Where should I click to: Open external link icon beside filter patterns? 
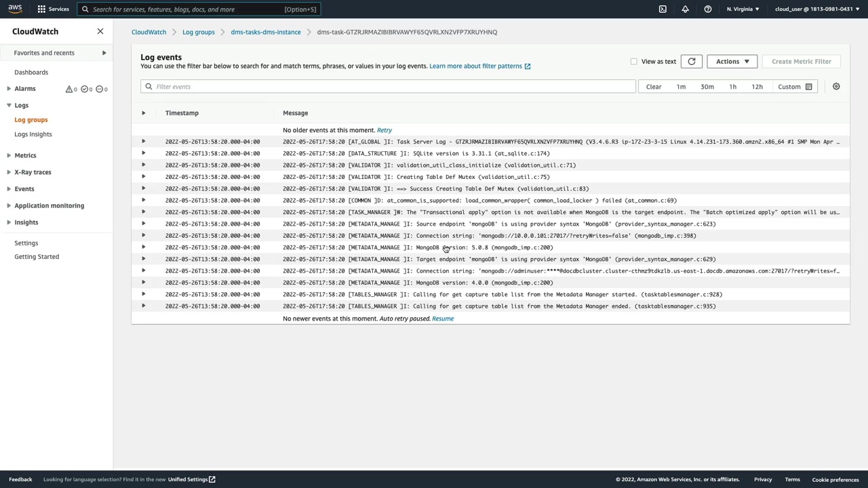click(x=527, y=66)
